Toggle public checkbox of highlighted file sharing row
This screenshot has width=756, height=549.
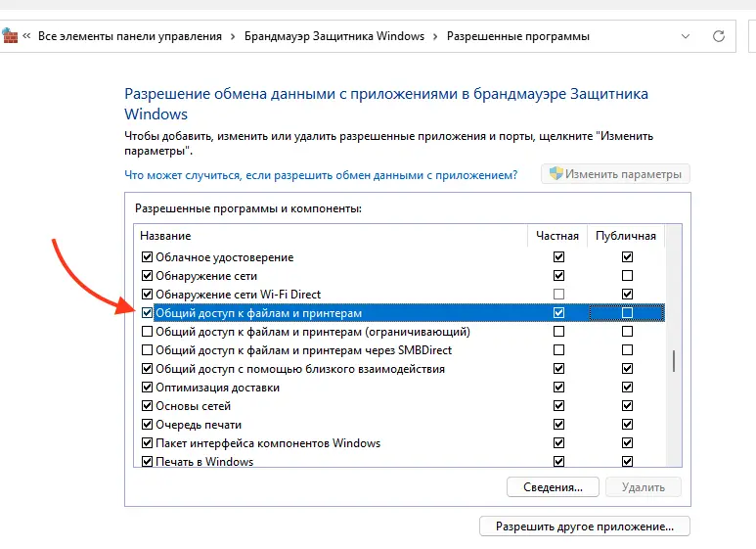click(x=627, y=313)
